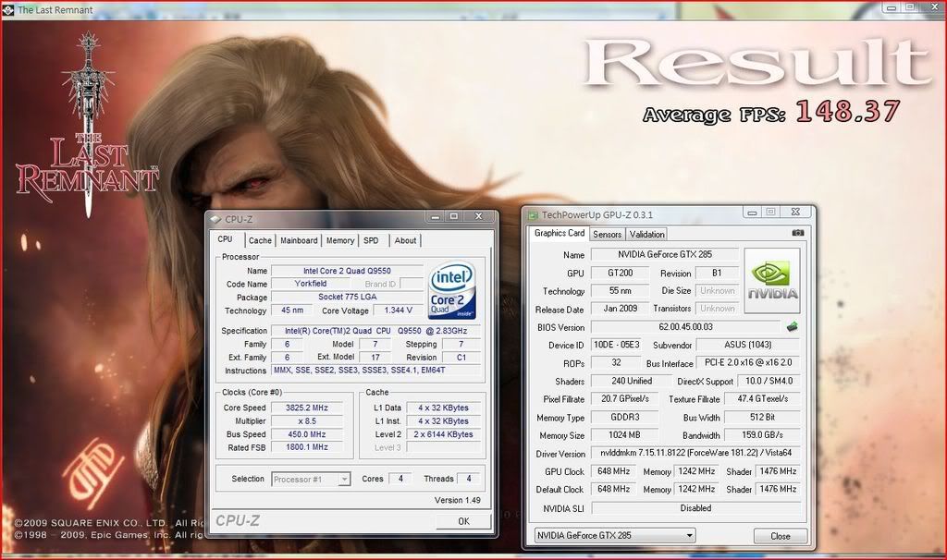Screen dimensions: 947x560
Task: Open the Cache tab in CPU-Z
Action: [x=260, y=240]
